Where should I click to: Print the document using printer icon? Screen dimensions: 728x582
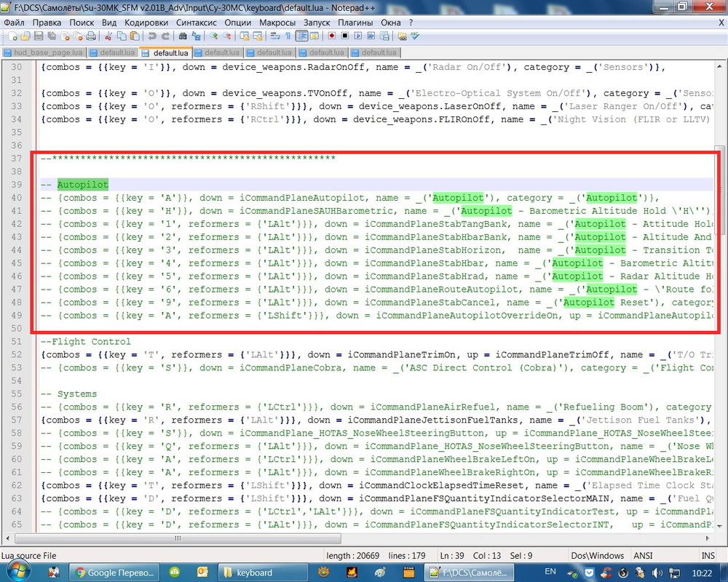[91, 36]
